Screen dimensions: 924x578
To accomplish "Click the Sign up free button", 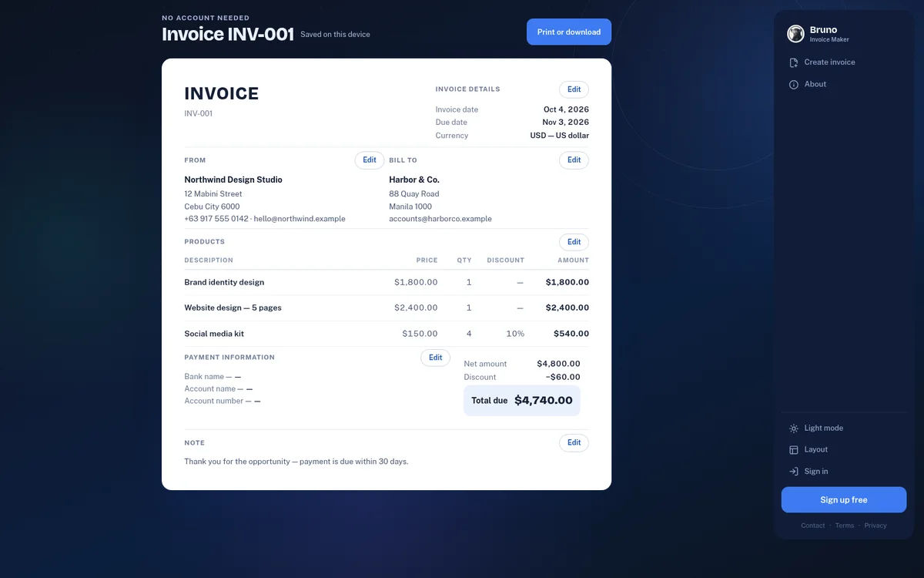I will 844,499.
